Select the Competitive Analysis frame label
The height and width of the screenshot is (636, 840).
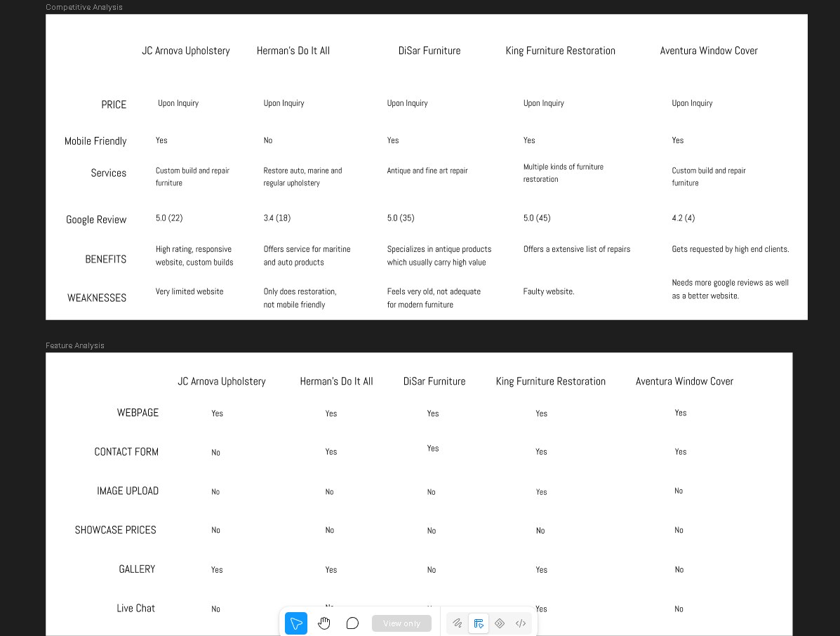[x=84, y=7]
